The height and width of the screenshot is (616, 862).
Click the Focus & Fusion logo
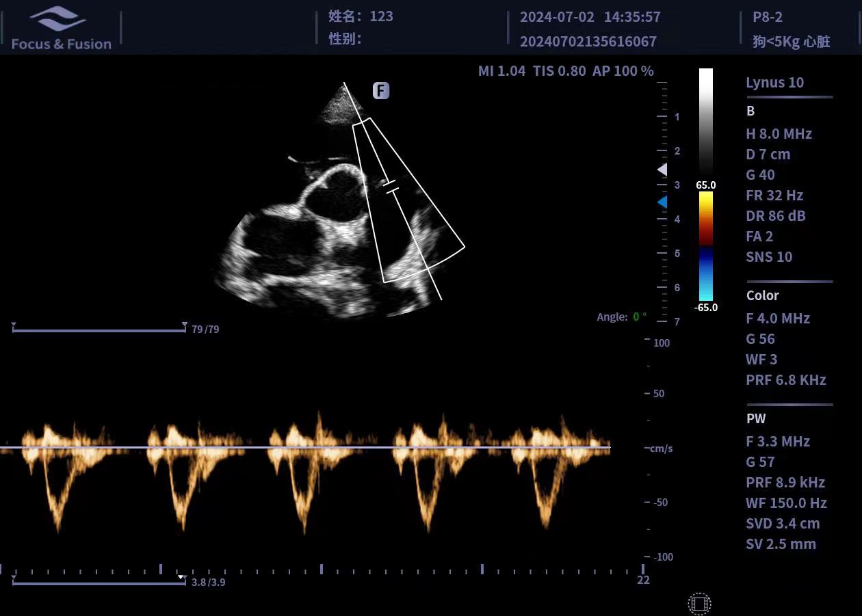(61, 28)
